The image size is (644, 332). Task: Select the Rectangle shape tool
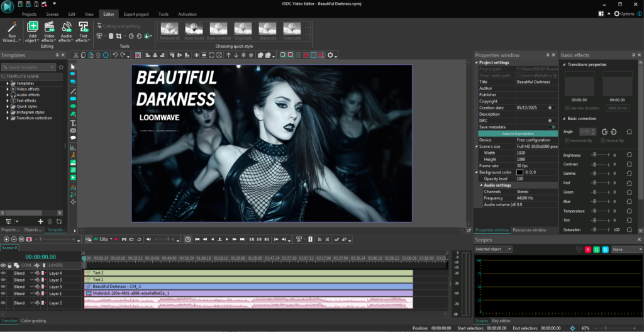click(73, 99)
